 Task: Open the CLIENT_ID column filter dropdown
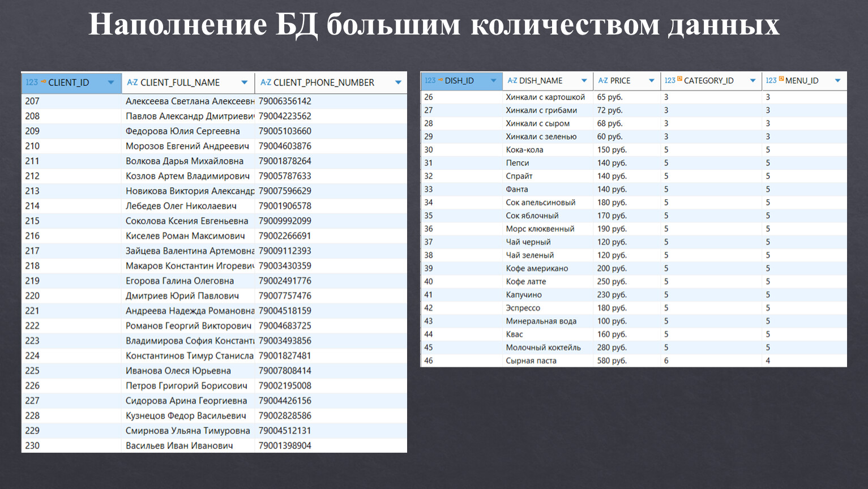coord(111,83)
